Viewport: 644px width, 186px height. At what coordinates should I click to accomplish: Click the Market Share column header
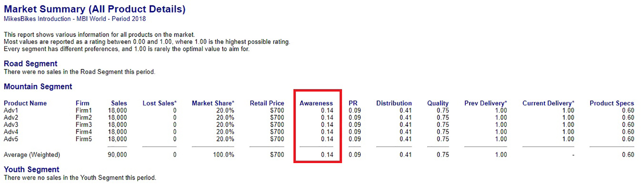coord(213,103)
